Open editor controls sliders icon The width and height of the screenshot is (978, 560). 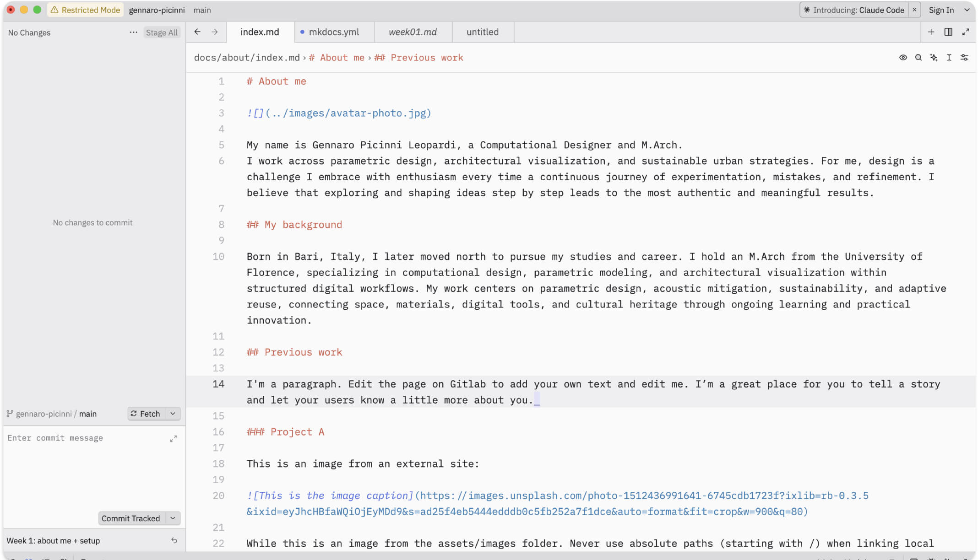964,58
